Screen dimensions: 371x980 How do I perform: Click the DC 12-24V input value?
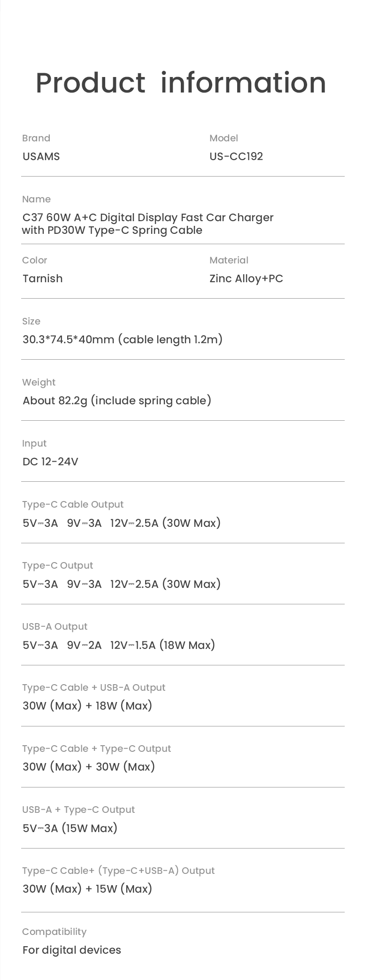[x=50, y=462]
